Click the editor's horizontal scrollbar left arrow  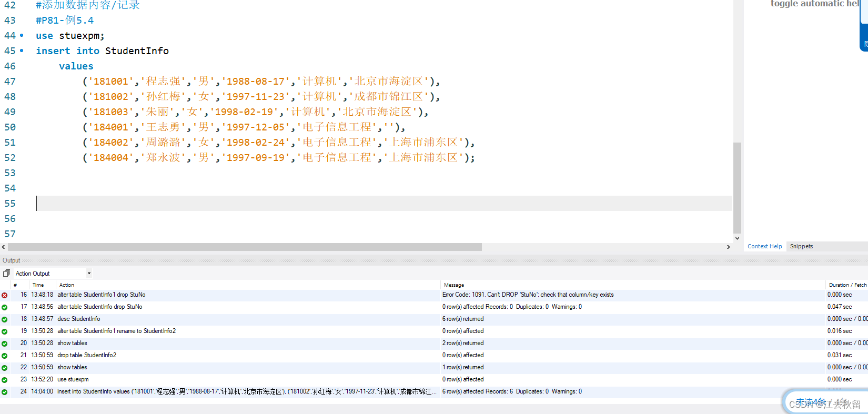coord(4,247)
